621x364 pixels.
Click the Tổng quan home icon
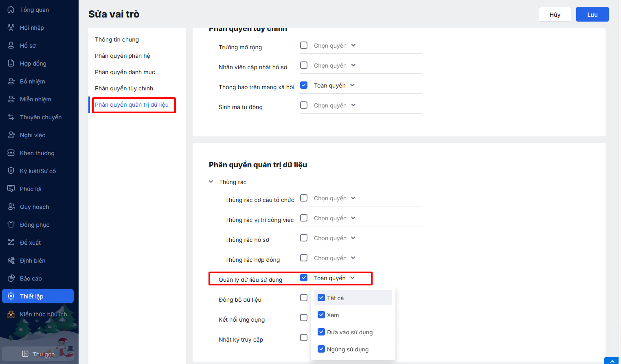[11, 9]
